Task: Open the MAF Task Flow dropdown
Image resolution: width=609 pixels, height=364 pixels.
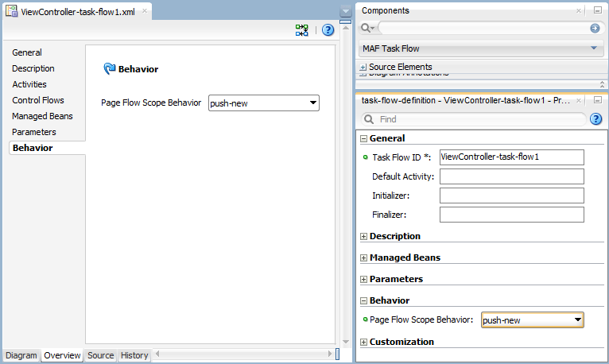Action: [481, 48]
